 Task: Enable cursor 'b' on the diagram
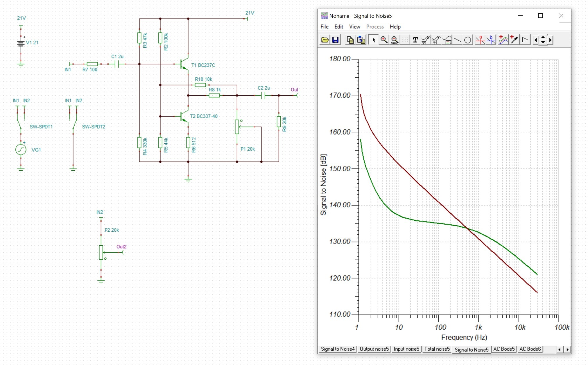[x=491, y=40]
